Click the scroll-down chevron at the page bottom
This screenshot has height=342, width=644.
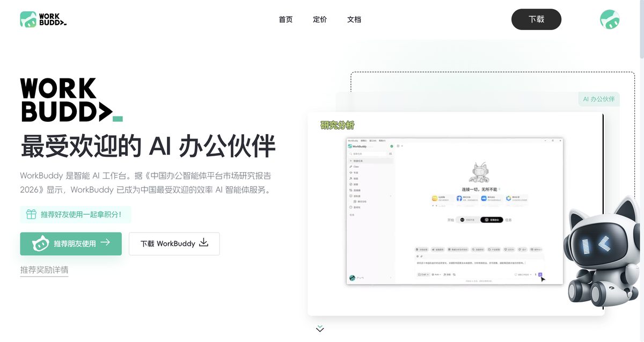point(320,329)
